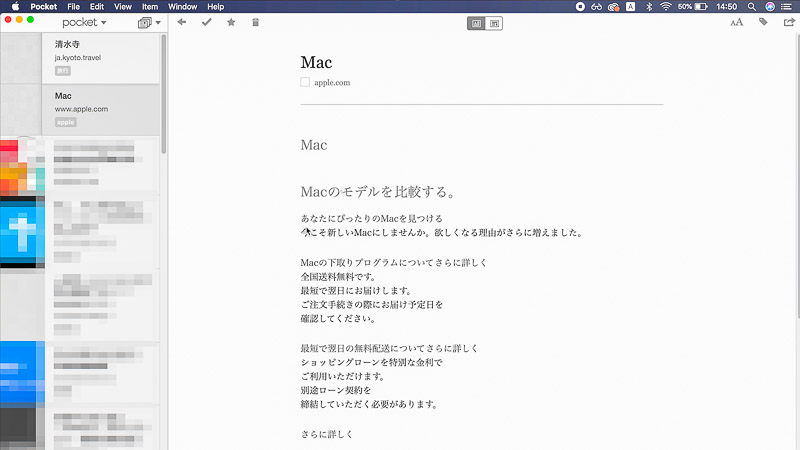
Task: Delete the article with the trash icon
Action: (x=256, y=22)
